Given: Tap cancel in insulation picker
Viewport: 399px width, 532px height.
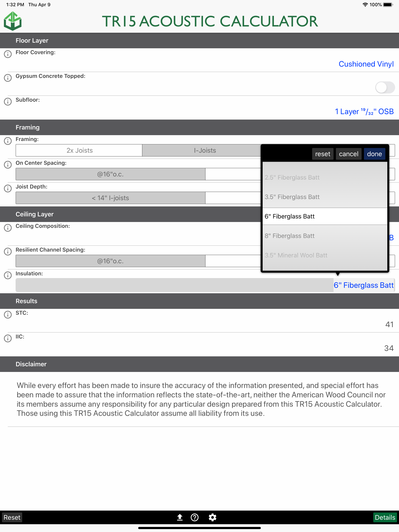Looking at the screenshot, I should tap(349, 154).
